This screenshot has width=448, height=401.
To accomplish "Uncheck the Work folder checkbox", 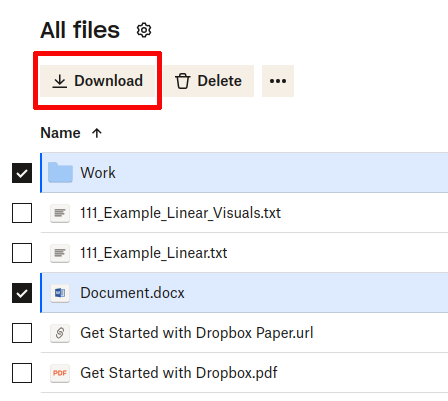I will coord(22,173).
